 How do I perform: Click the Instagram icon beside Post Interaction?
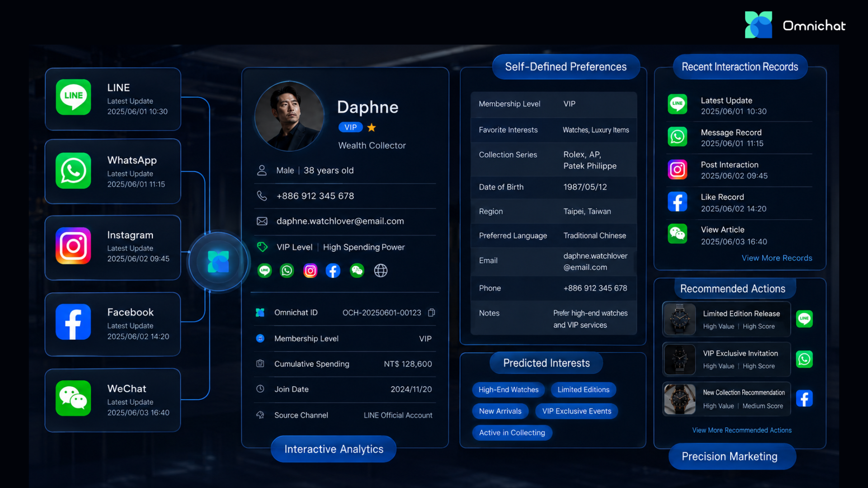(678, 169)
